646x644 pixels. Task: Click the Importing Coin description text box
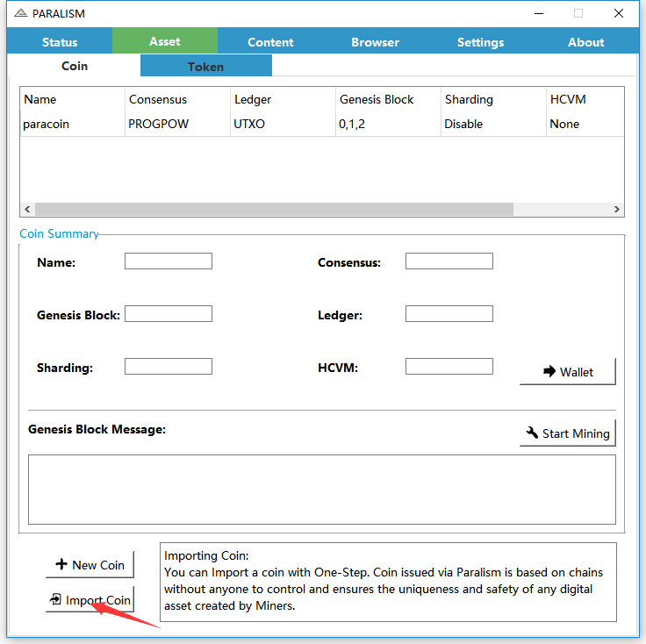[x=388, y=582]
